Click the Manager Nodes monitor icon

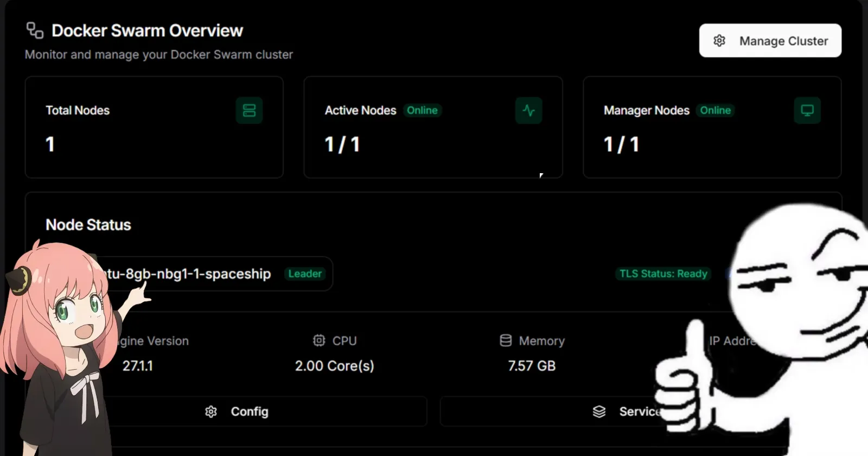point(807,110)
